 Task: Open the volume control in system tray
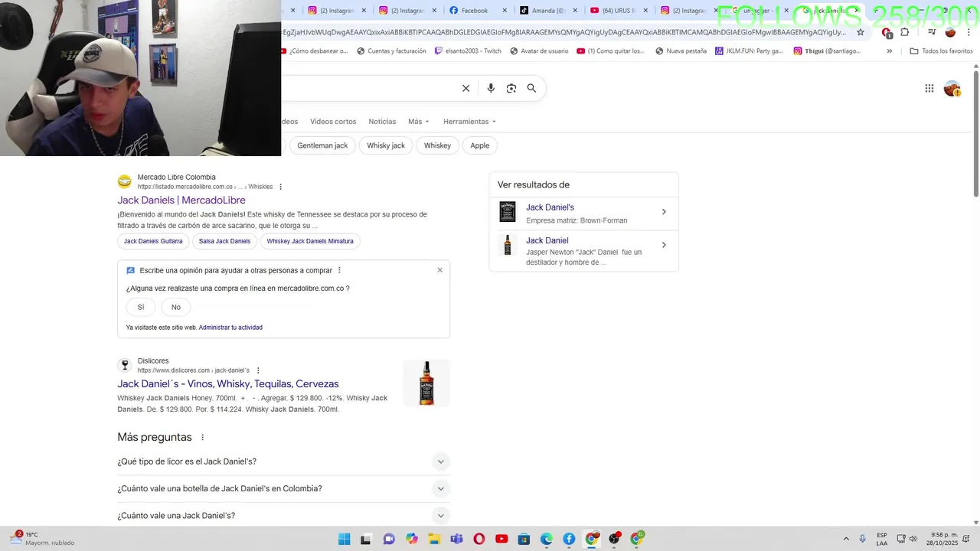[x=913, y=539]
